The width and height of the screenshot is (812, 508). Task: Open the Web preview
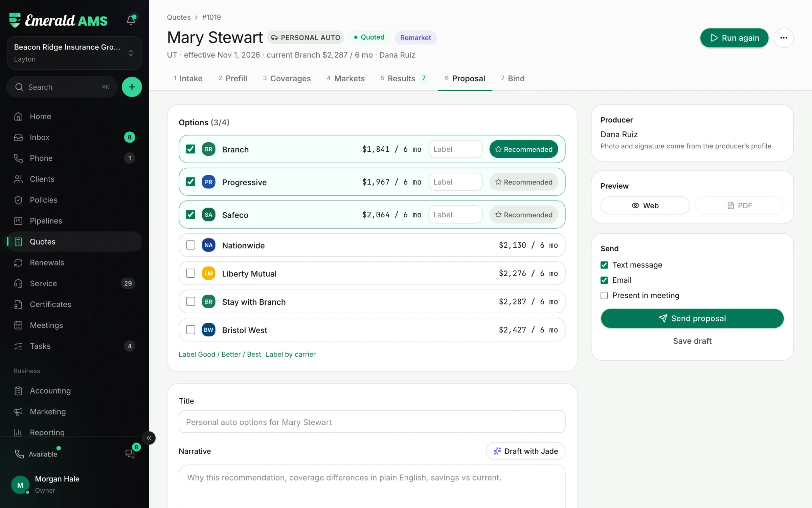tap(645, 206)
